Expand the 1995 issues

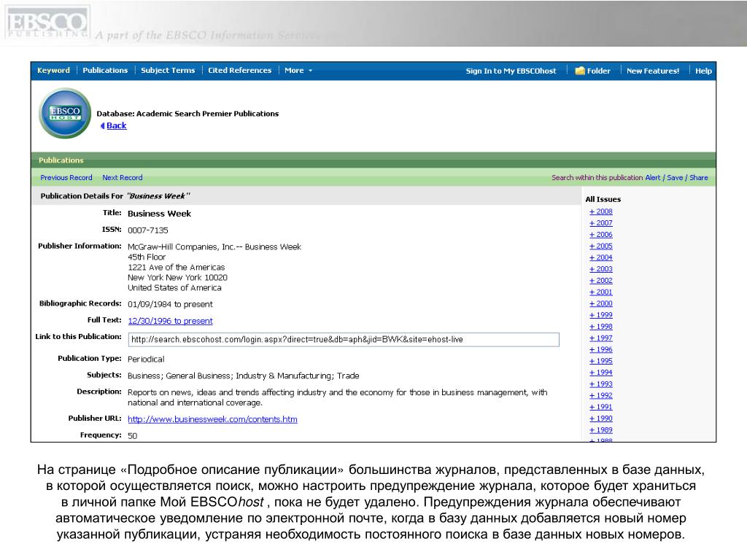601,361
